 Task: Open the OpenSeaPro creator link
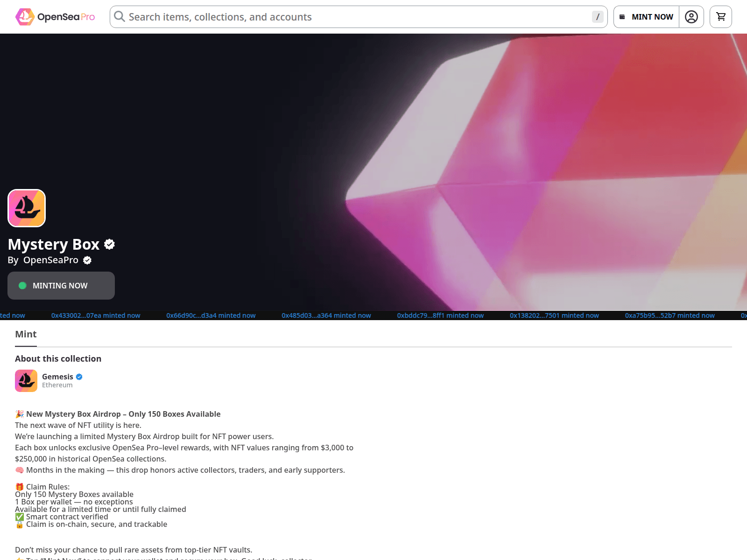tap(51, 260)
